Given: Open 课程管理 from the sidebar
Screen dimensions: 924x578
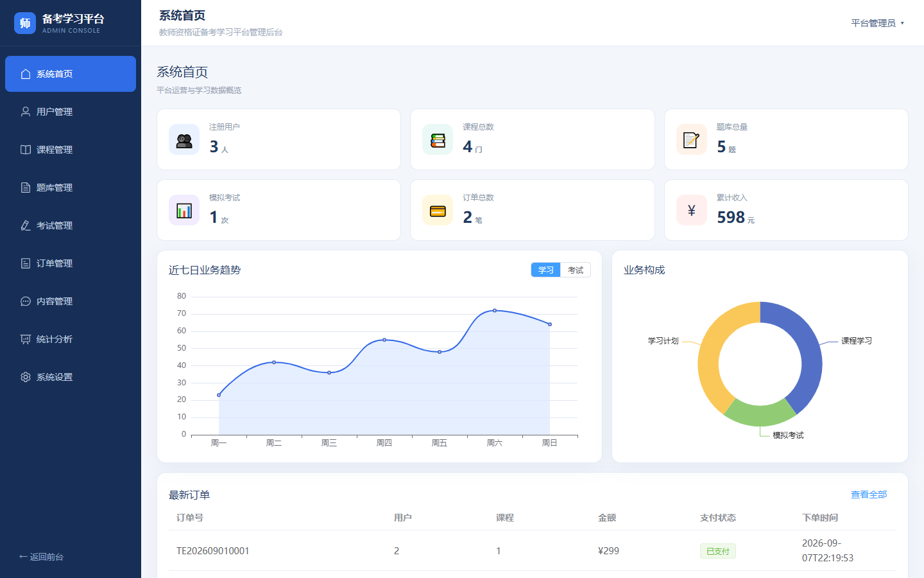Looking at the screenshot, I should point(71,150).
